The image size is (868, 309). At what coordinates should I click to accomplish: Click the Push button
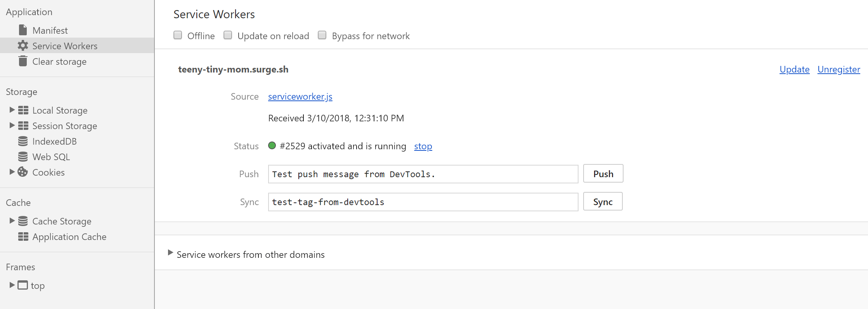(603, 174)
